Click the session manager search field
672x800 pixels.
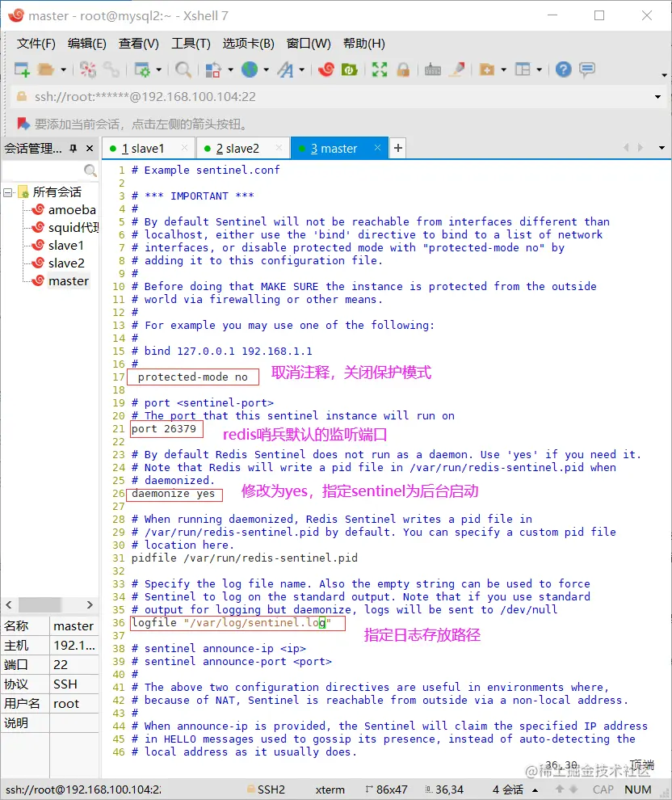(44, 170)
